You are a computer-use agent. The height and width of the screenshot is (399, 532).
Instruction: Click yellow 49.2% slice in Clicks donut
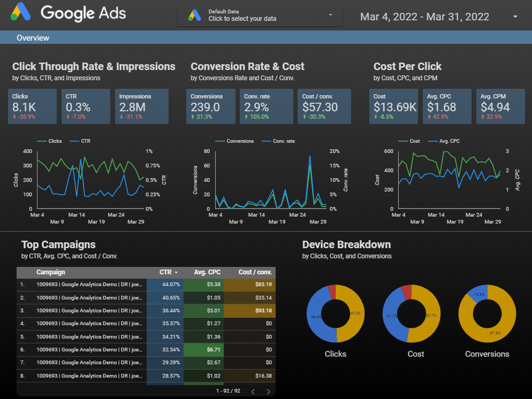(x=356, y=313)
